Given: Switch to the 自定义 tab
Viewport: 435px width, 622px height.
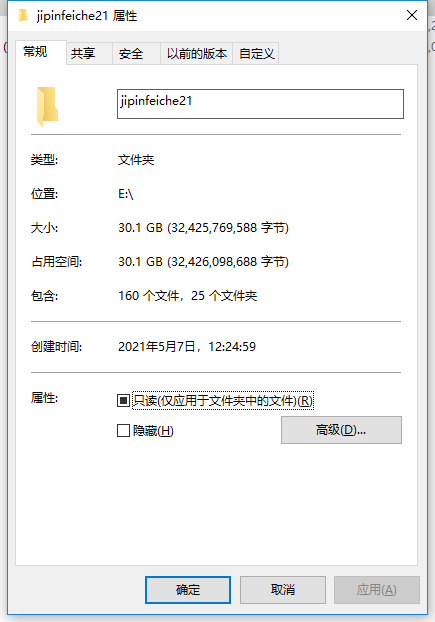Looking at the screenshot, I should point(256,53).
